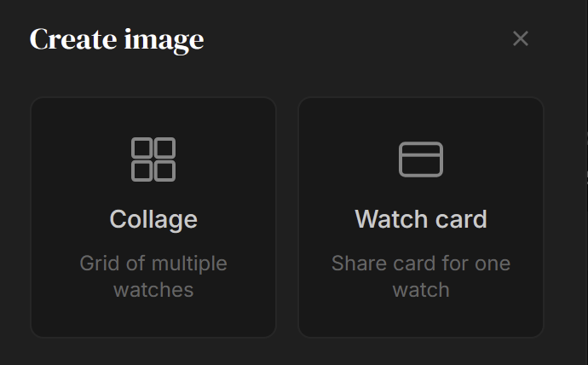588x365 pixels.
Task: Dismiss dialog using the X icon
Action: point(521,38)
